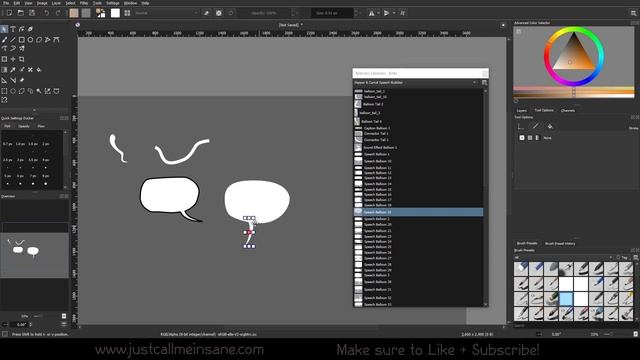
Task: Select the Polygon tool
Action: [x=39, y=40]
